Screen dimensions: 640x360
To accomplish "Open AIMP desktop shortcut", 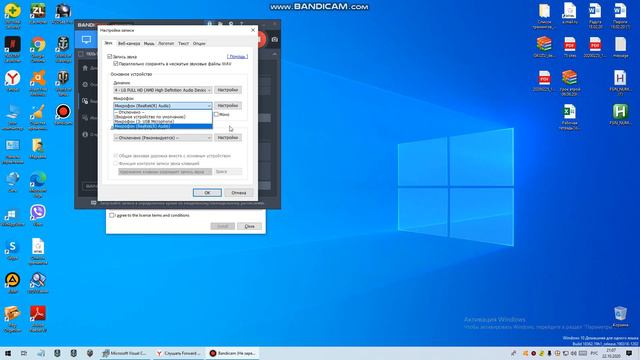I will pyautogui.click(x=13, y=283).
